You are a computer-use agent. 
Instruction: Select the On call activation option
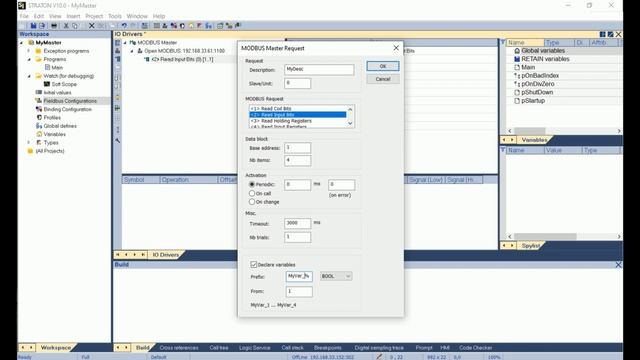coord(252,193)
